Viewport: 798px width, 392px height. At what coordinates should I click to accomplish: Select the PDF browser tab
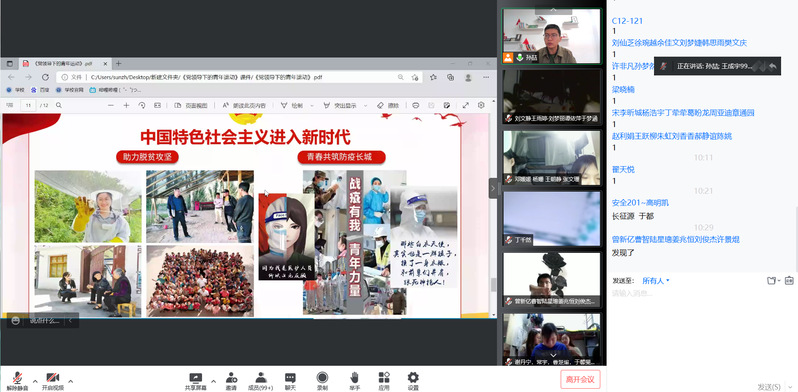pos(65,64)
